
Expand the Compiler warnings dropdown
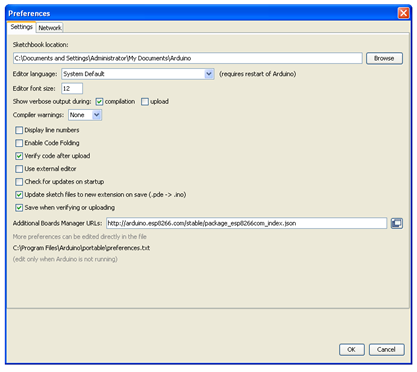tap(85, 115)
